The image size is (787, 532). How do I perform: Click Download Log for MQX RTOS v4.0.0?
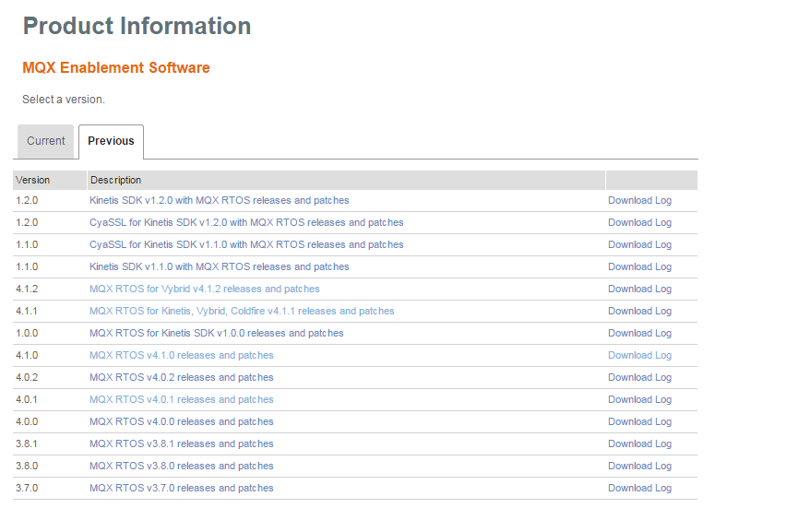[x=639, y=421]
